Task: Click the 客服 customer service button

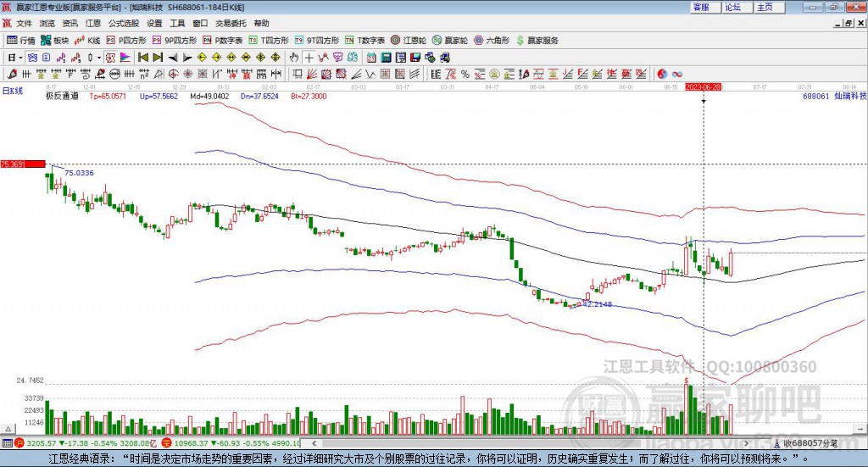Action: click(x=704, y=7)
